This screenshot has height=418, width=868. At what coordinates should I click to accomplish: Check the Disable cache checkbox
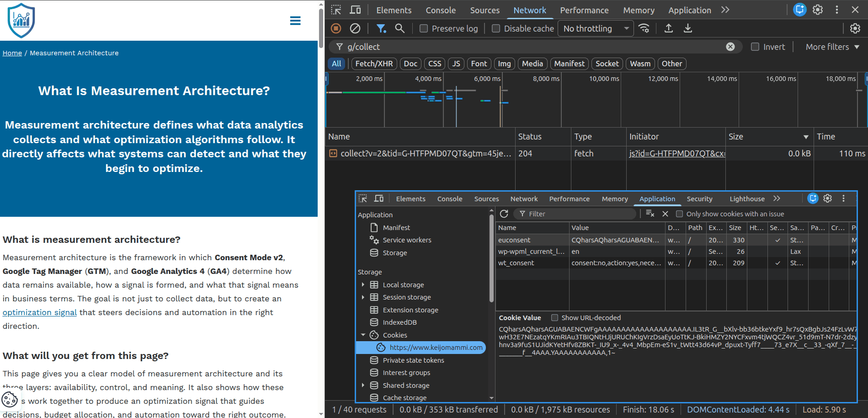point(496,28)
